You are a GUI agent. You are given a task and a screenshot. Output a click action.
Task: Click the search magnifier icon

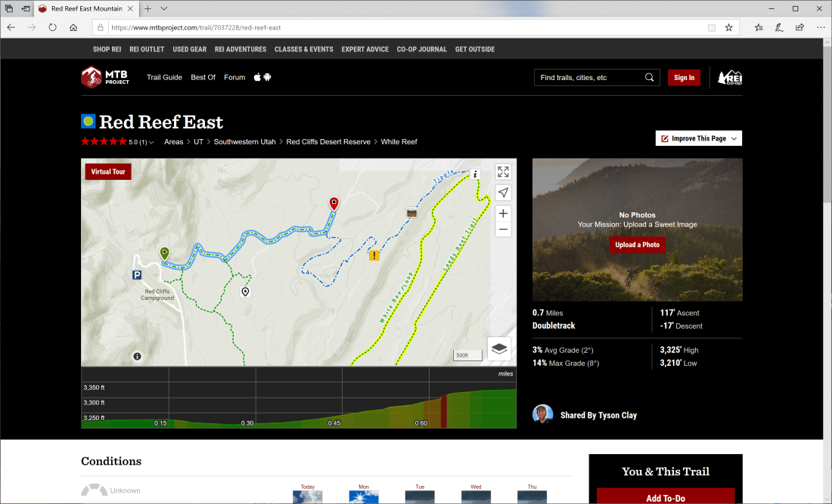(649, 77)
